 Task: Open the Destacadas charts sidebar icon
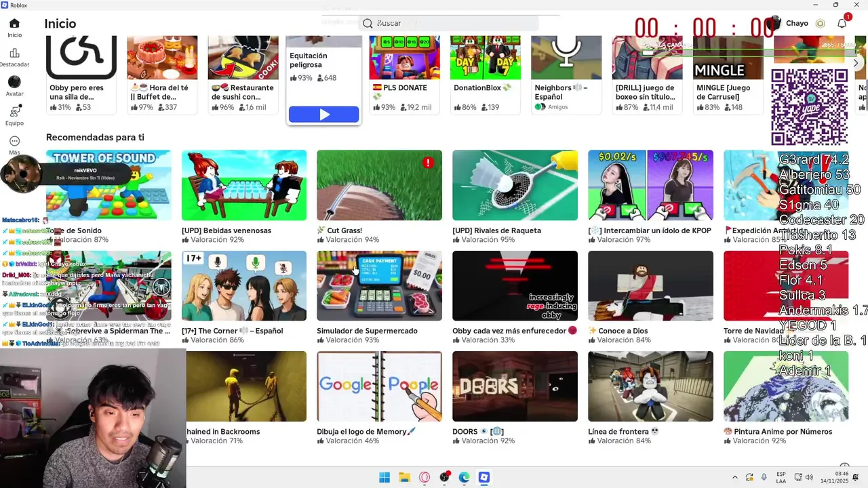click(x=14, y=53)
